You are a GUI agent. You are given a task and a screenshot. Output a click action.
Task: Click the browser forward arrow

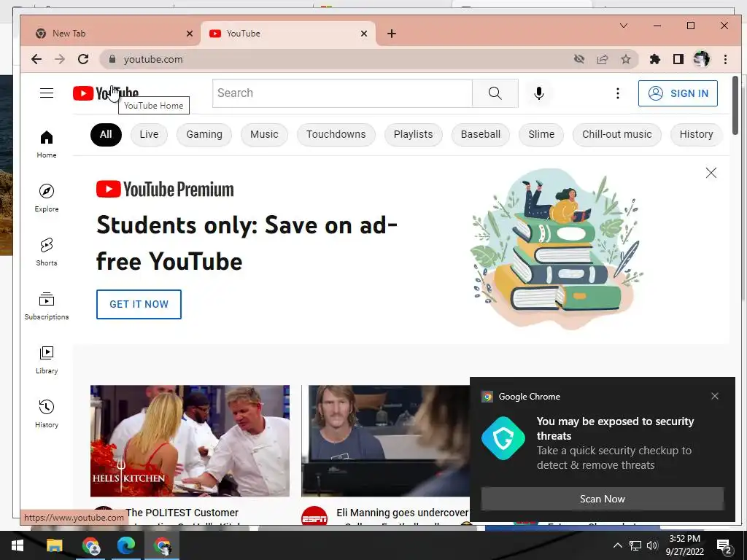[x=60, y=59]
